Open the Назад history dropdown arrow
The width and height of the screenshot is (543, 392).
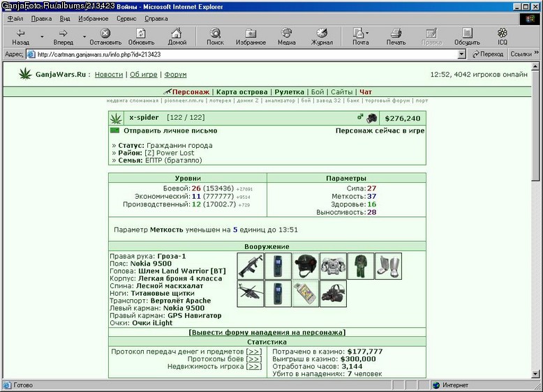[42, 37]
